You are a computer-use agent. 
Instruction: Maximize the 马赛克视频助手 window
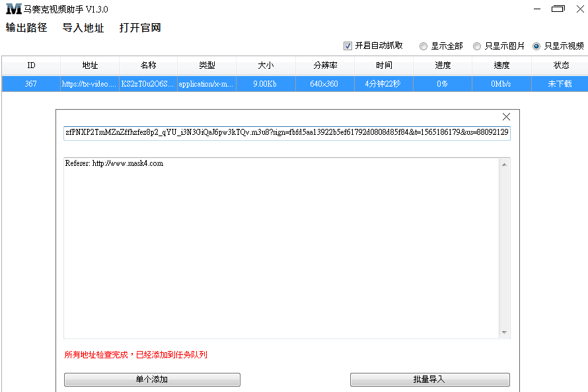pyautogui.click(x=558, y=9)
